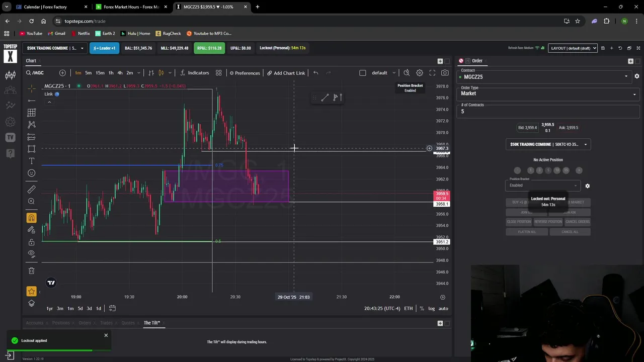Switch to the Trades tab
Viewport: 644px width, 362px height.
106,323
